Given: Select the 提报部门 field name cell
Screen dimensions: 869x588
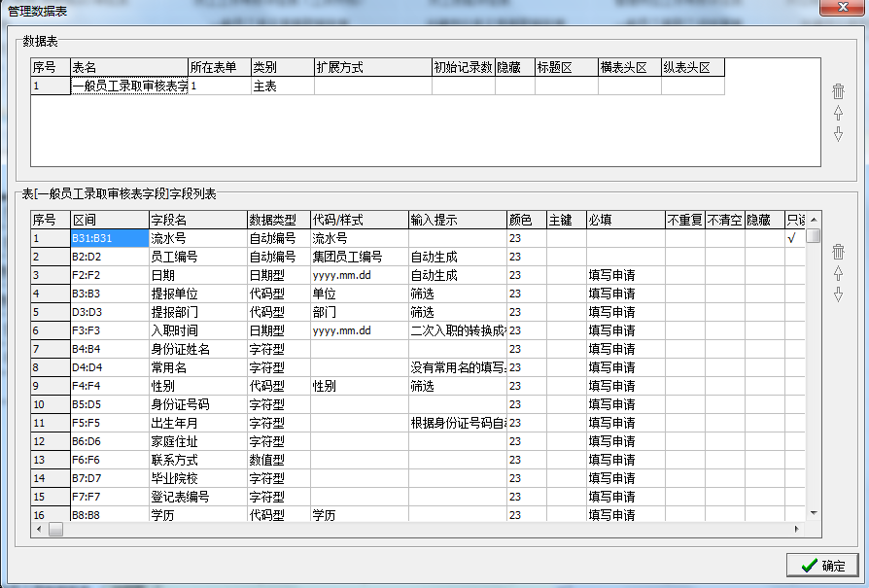Looking at the screenshot, I should tap(198, 312).
